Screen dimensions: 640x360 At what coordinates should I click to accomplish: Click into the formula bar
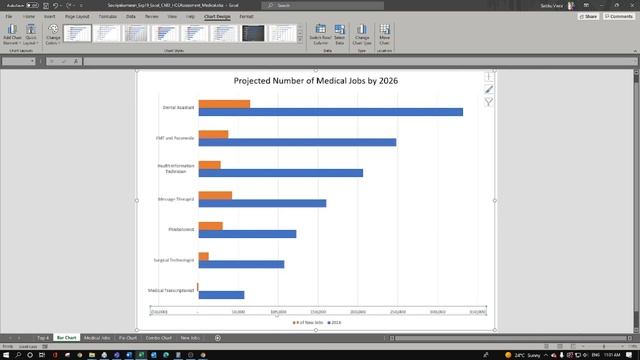(x=359, y=61)
